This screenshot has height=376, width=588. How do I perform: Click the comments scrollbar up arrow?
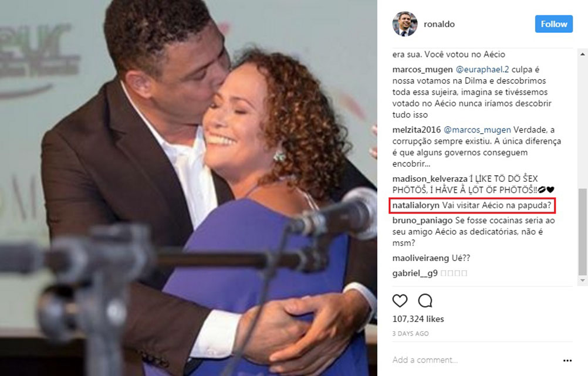[x=582, y=55]
